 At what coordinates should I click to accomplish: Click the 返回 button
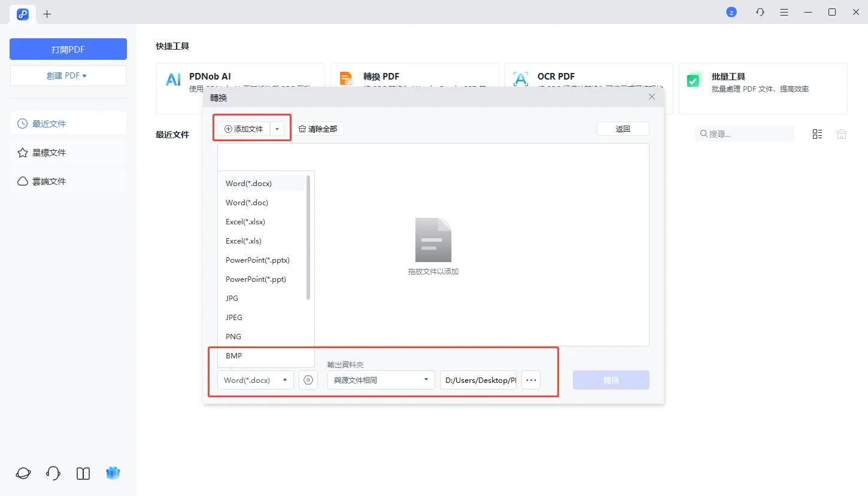(623, 129)
